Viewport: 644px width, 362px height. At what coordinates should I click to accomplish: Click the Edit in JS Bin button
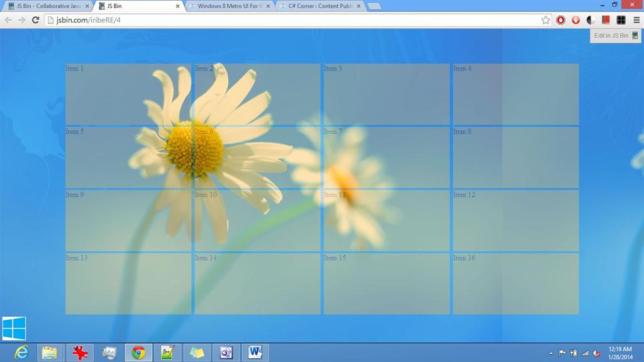click(616, 35)
